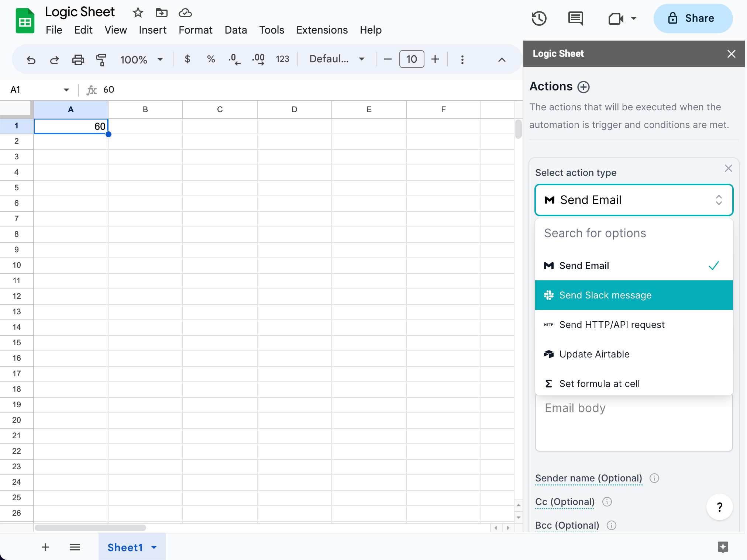Star the Logic Sheet document
Screen dimensions: 747x560
click(x=138, y=13)
